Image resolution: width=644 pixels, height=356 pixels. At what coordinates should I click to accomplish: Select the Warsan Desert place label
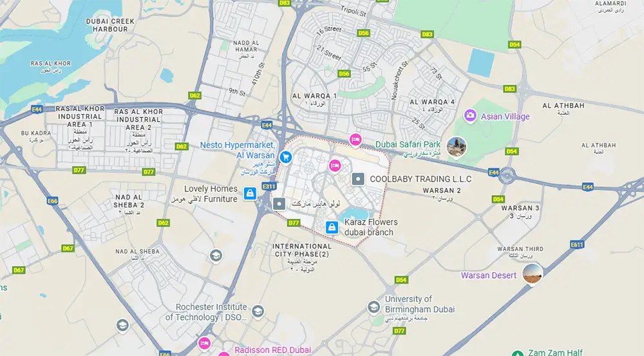pos(488,276)
